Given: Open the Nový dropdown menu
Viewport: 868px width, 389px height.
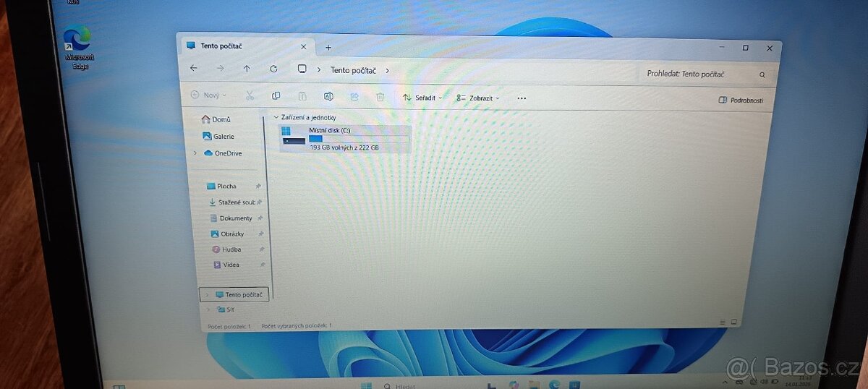Looking at the screenshot, I should coord(208,95).
